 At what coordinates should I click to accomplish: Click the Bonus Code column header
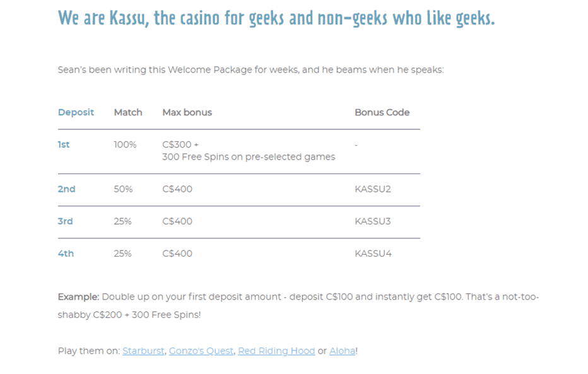tap(382, 112)
